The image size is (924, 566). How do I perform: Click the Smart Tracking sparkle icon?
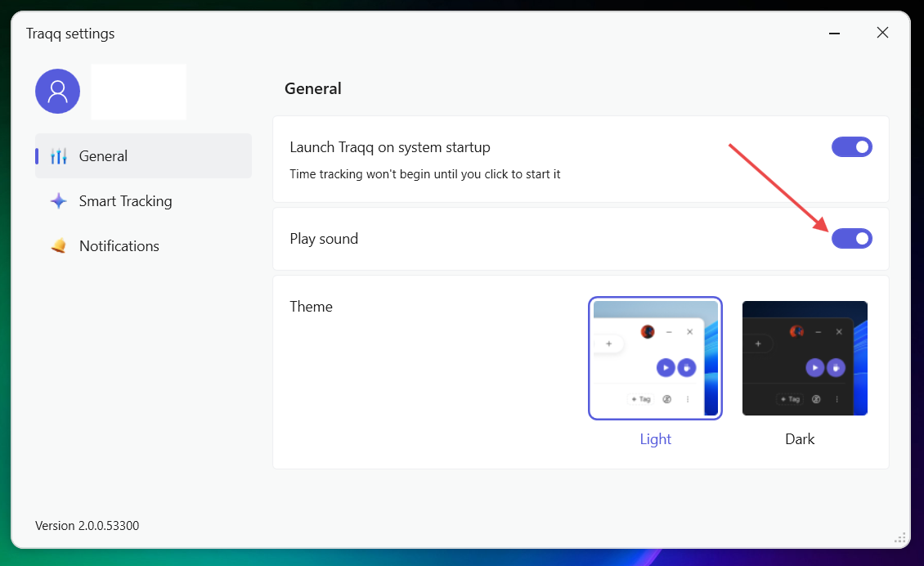(x=58, y=201)
